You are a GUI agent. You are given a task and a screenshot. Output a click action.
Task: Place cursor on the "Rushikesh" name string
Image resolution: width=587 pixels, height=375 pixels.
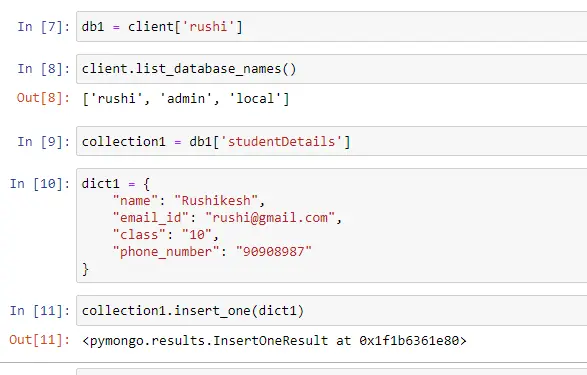(216, 201)
